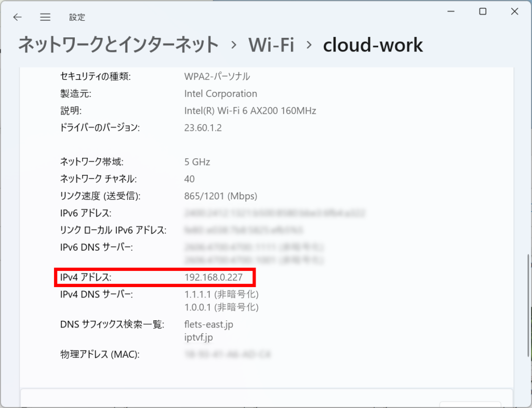This screenshot has height=408, width=532.
Task: Click the driver version 23.60.1.2
Action: tap(203, 128)
